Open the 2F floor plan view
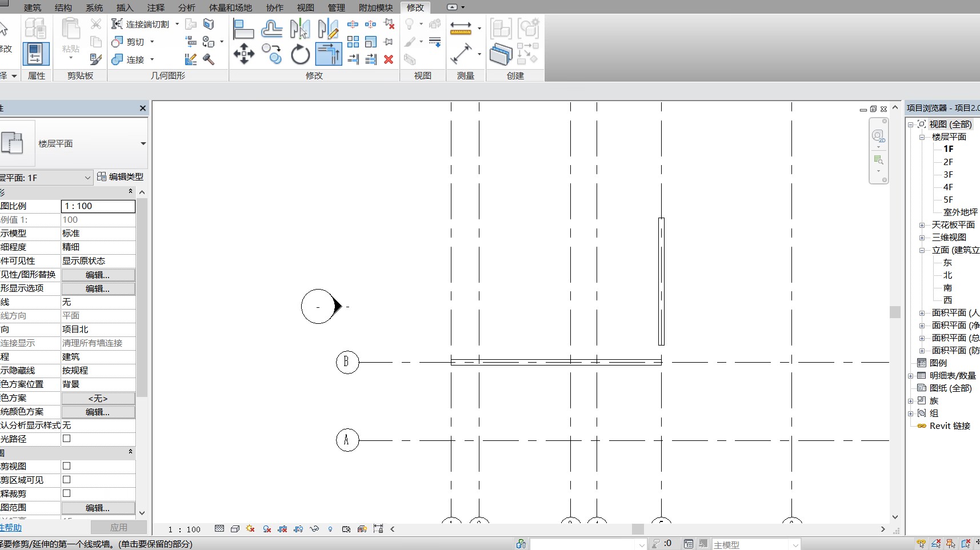The height and width of the screenshot is (550, 980). [x=948, y=162]
